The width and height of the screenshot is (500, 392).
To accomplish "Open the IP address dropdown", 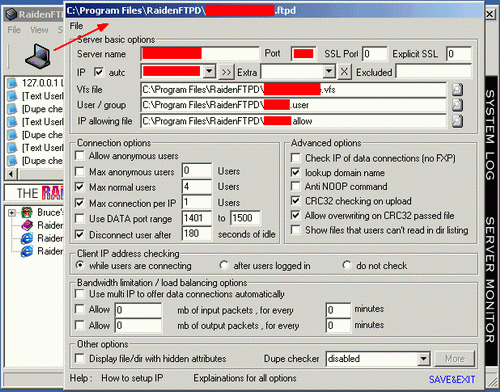I will point(209,71).
